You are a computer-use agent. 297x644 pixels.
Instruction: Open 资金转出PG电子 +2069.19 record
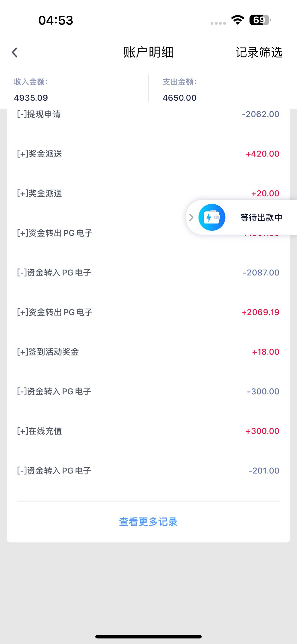coord(148,312)
